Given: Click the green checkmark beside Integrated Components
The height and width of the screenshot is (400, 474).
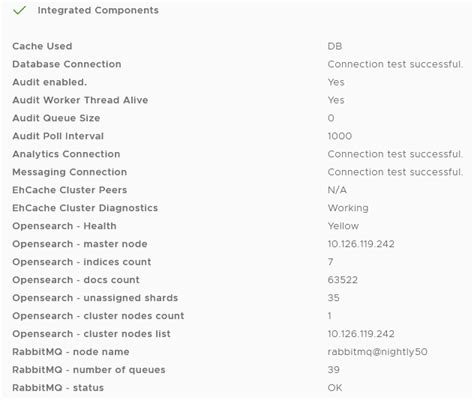Looking at the screenshot, I should pos(19,10).
